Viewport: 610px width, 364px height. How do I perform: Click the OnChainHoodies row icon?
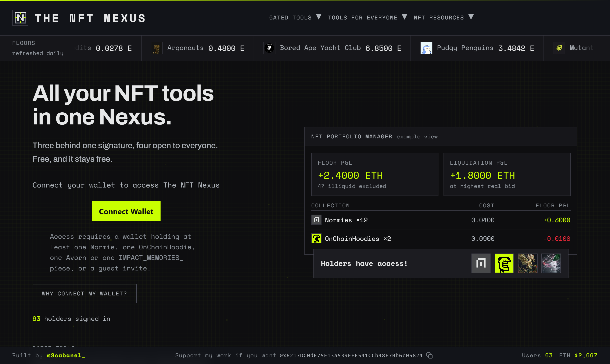pyautogui.click(x=316, y=238)
